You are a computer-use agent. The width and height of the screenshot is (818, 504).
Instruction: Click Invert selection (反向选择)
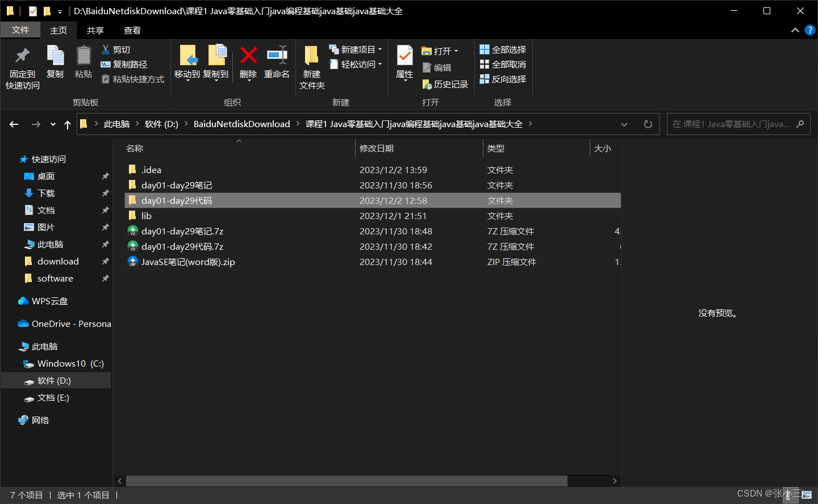point(503,79)
